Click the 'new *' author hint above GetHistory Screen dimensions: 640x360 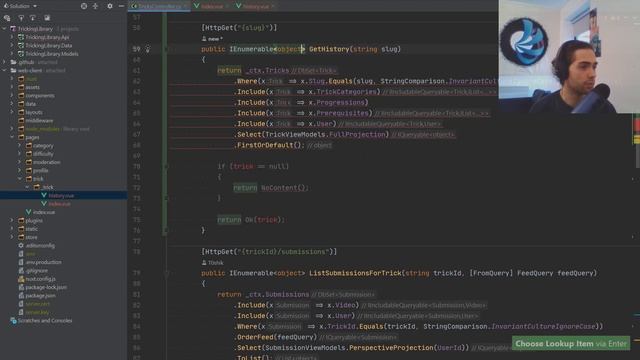tap(212, 39)
